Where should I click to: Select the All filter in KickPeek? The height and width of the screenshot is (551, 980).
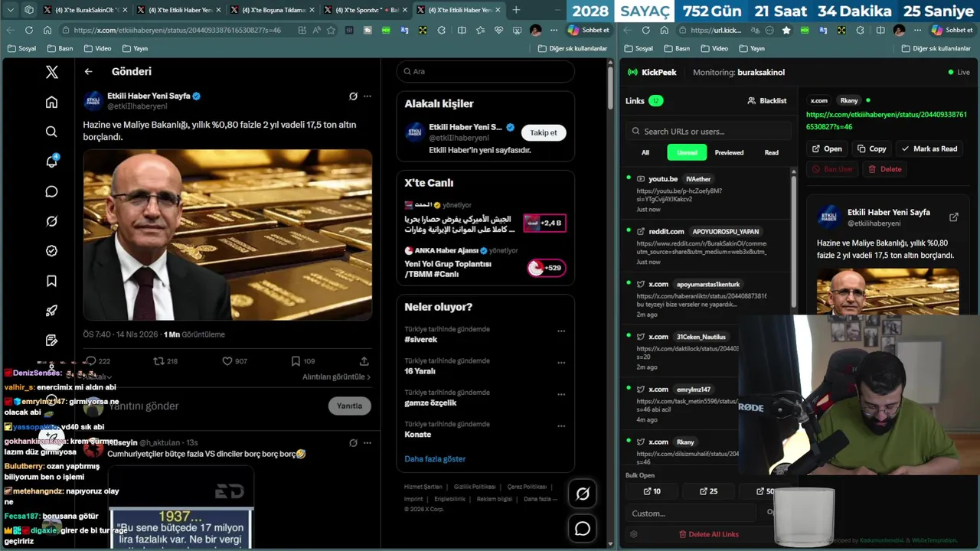pyautogui.click(x=645, y=152)
